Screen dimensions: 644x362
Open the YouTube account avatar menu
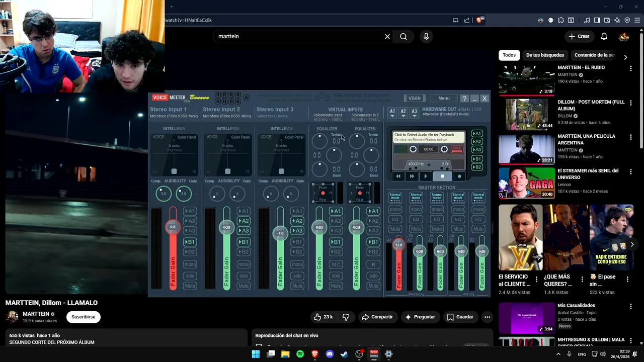[624, 37]
